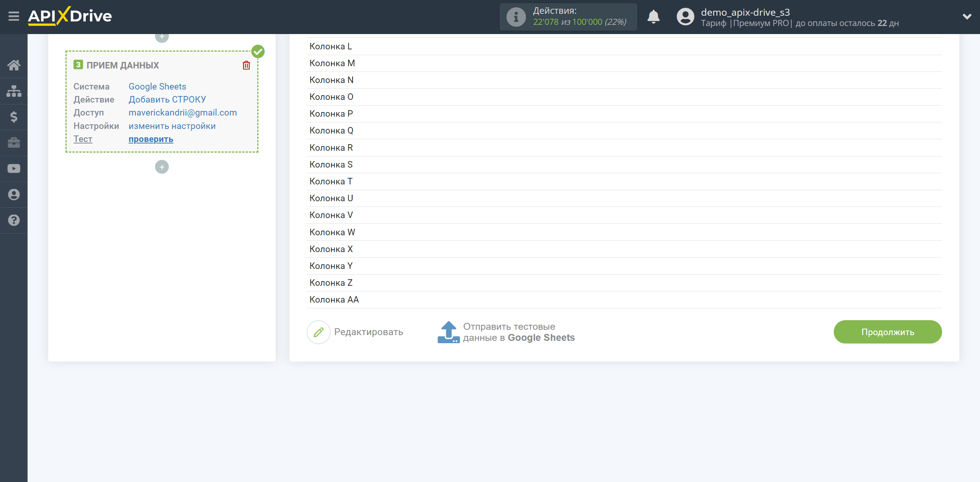Click the ПРИЕМ ДАННЫХ heading

tap(122, 65)
